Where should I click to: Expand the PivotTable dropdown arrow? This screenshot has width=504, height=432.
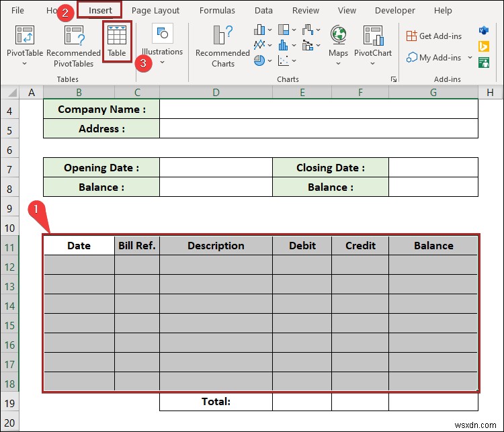coord(24,64)
